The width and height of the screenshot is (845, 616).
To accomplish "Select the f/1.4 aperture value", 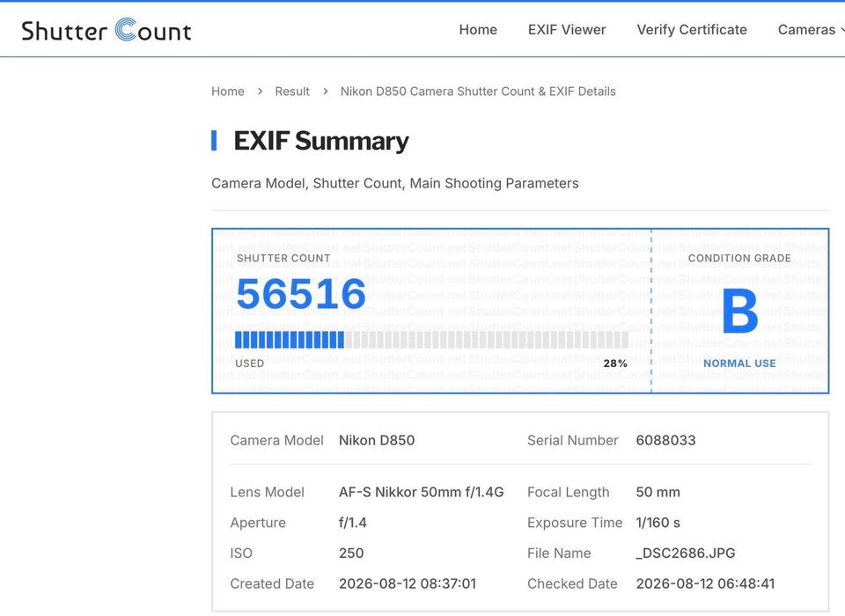I will [x=352, y=522].
